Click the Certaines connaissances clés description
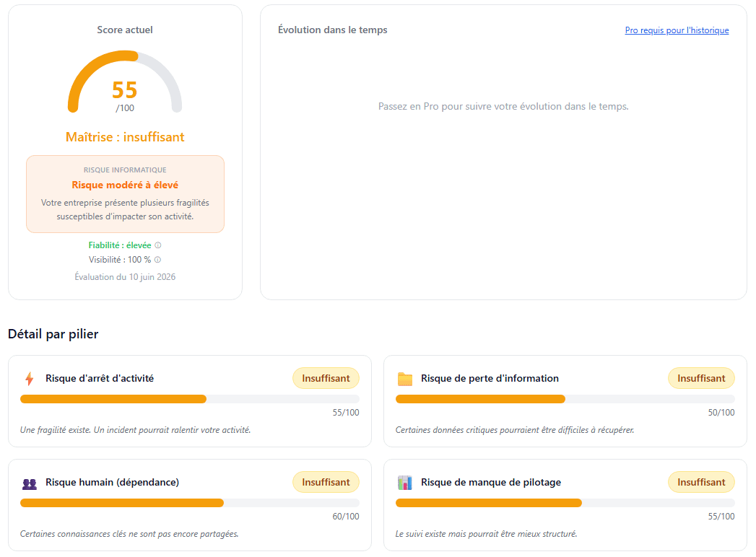This screenshot has height=557, width=756. 129,534
